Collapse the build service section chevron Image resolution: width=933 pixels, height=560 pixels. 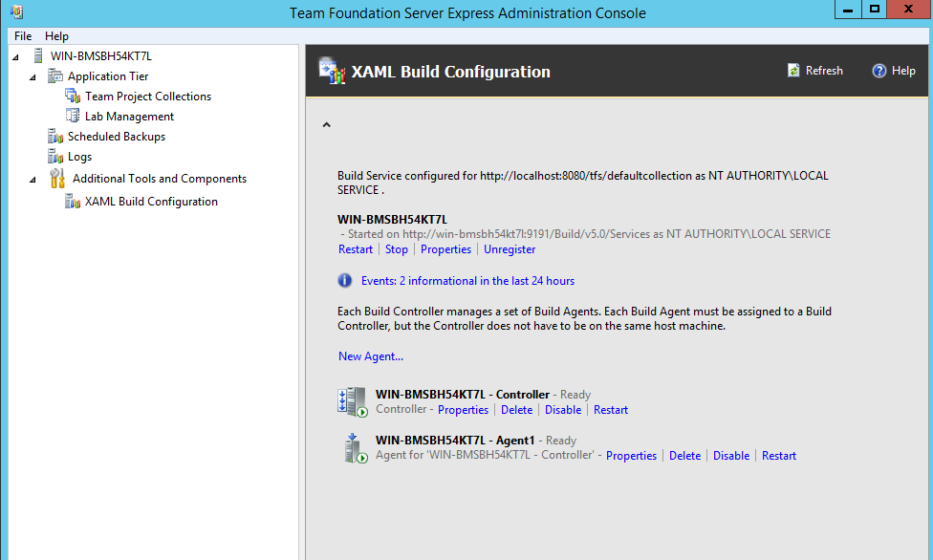click(326, 124)
